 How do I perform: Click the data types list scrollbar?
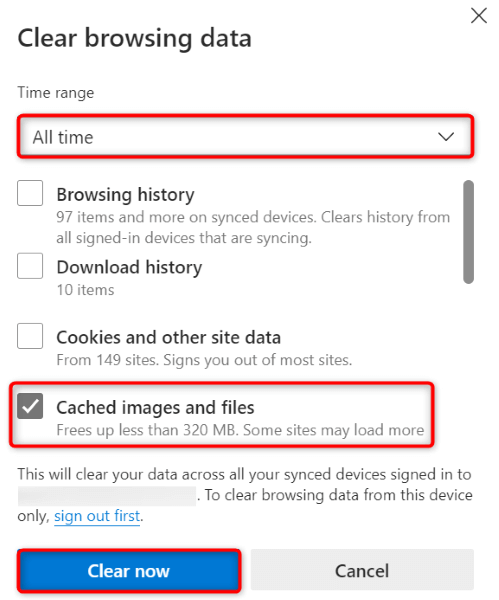[x=468, y=232]
